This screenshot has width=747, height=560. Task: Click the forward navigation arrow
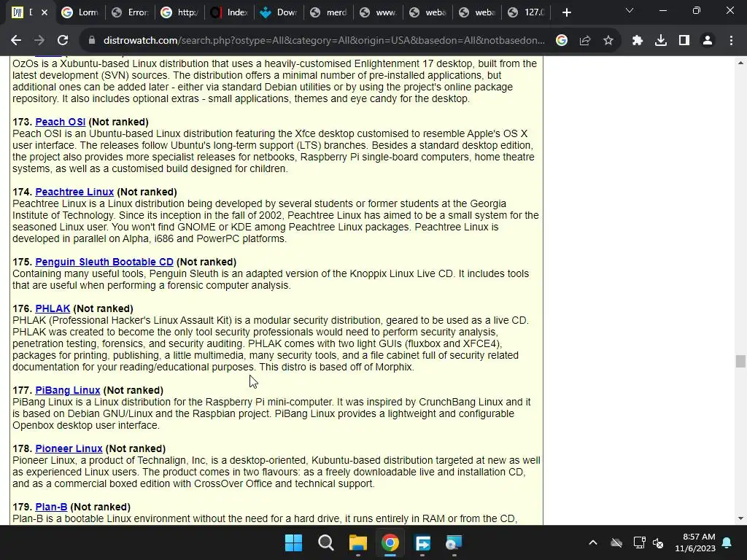(x=39, y=41)
